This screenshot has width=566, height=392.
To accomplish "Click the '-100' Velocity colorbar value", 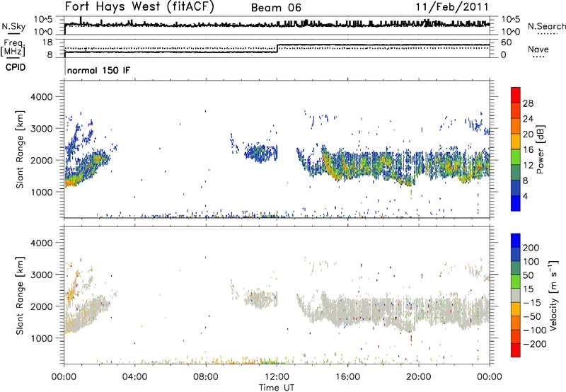I will [535, 330].
